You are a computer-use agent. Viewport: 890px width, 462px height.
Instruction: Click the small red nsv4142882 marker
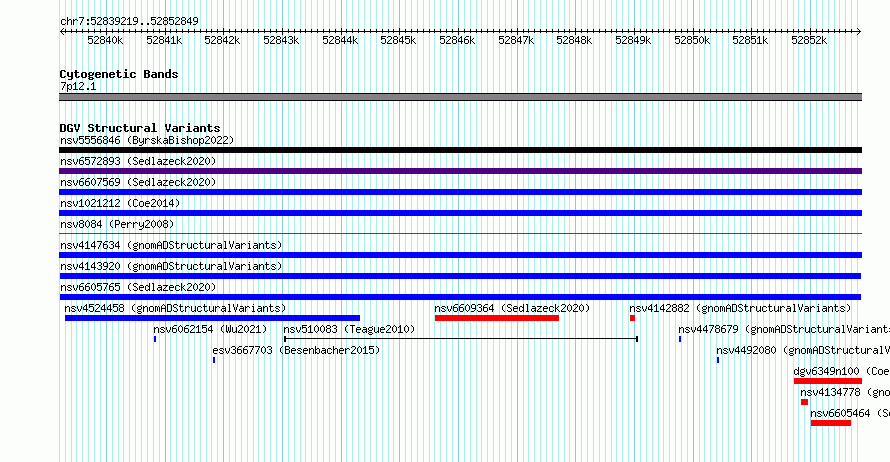pyautogui.click(x=632, y=318)
